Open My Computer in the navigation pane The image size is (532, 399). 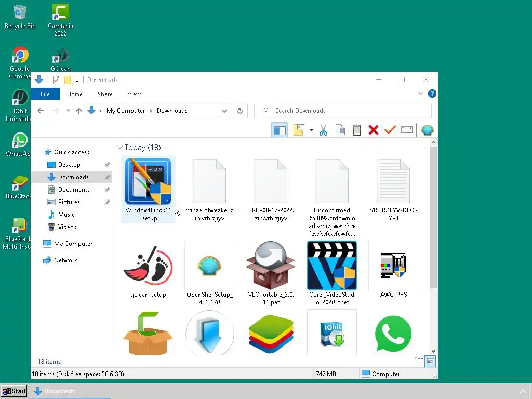point(73,244)
